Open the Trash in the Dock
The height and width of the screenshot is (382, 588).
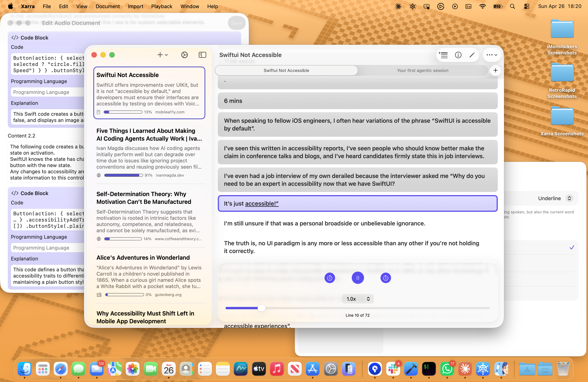point(563,369)
